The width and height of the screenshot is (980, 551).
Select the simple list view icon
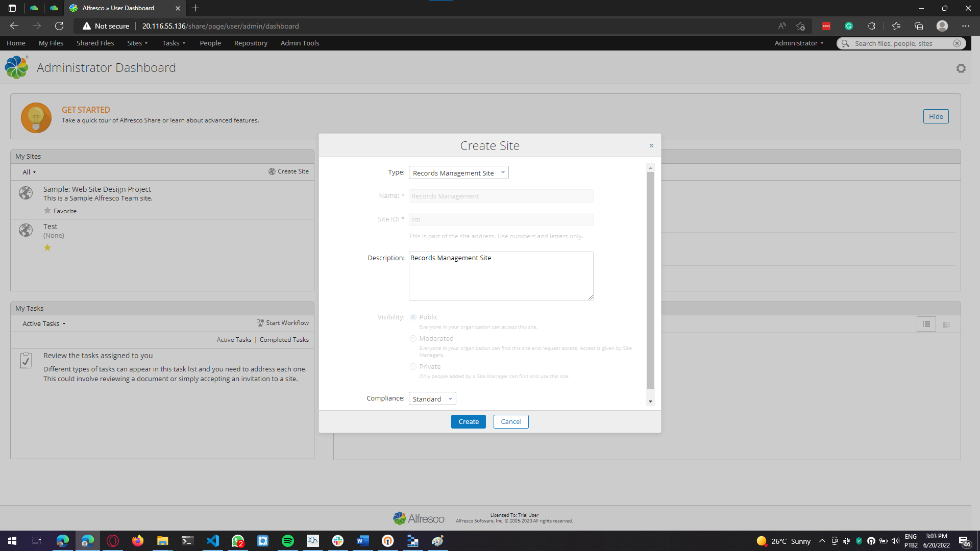[x=926, y=324]
